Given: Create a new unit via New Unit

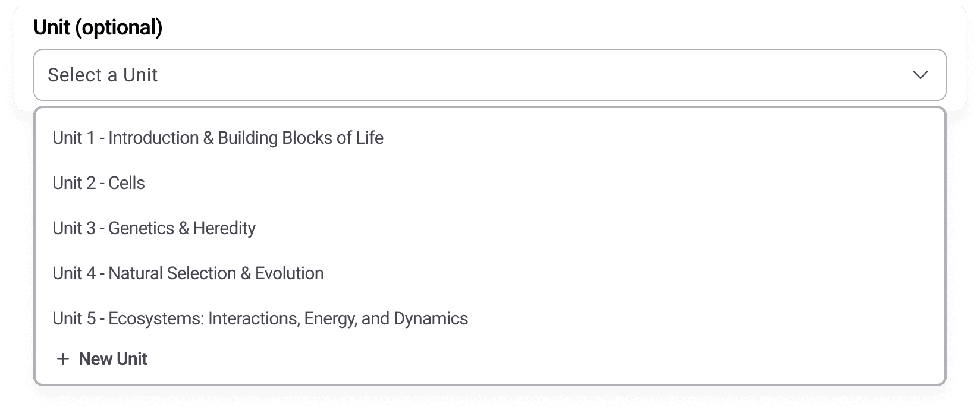Looking at the screenshot, I should [x=112, y=359].
